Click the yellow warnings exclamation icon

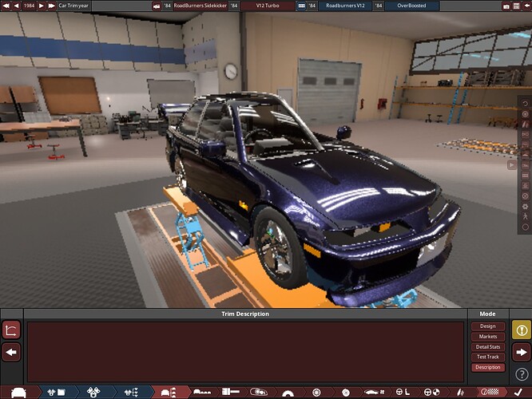(521, 330)
